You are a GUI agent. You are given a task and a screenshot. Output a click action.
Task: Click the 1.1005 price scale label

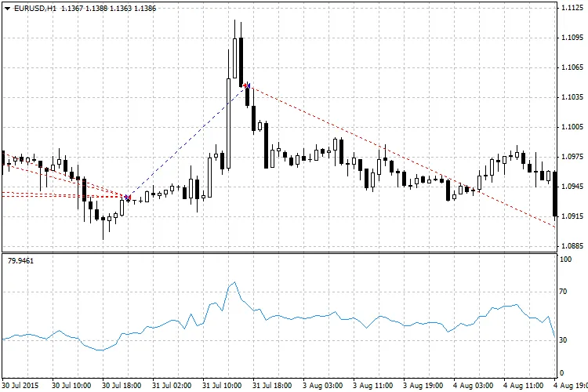(x=571, y=126)
